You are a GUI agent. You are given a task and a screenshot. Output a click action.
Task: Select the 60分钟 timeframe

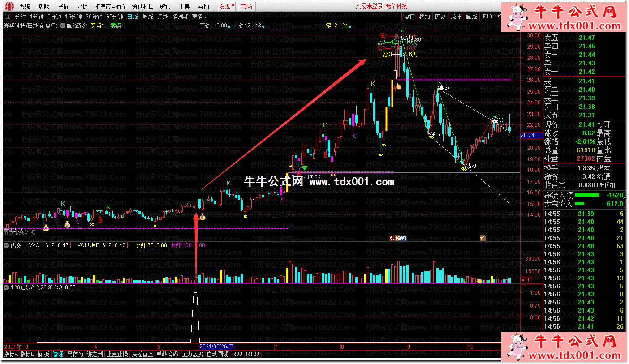coord(114,17)
